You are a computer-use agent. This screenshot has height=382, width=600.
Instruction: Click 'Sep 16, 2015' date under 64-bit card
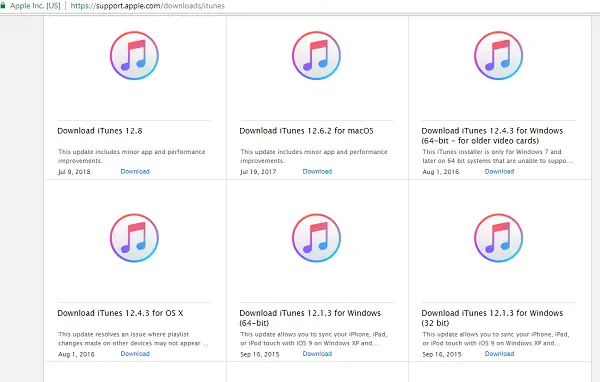pyautogui.click(x=260, y=354)
